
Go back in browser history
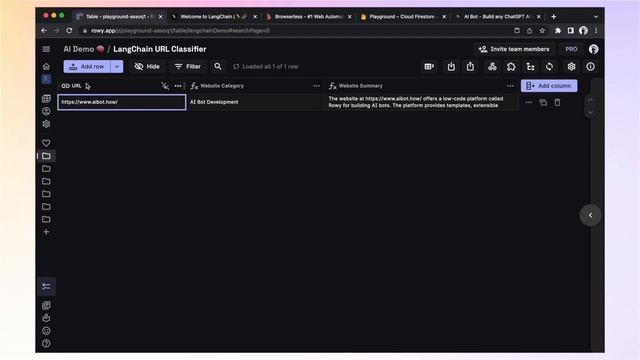click(44, 31)
